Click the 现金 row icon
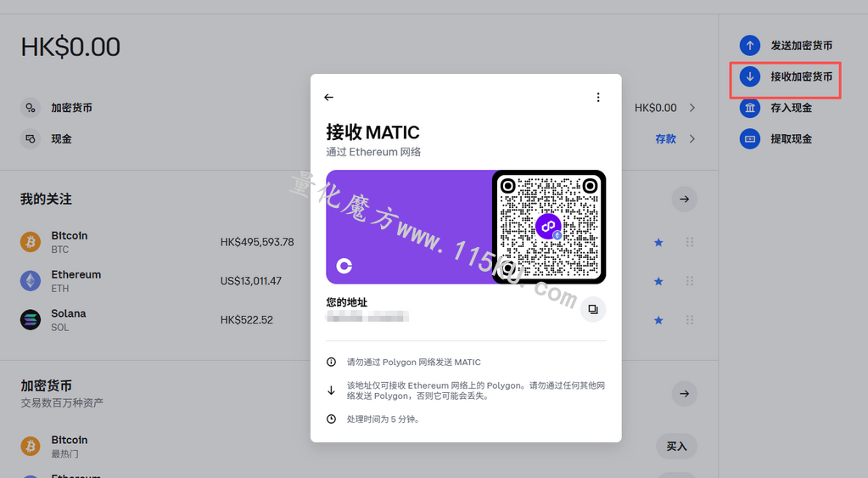 31,138
